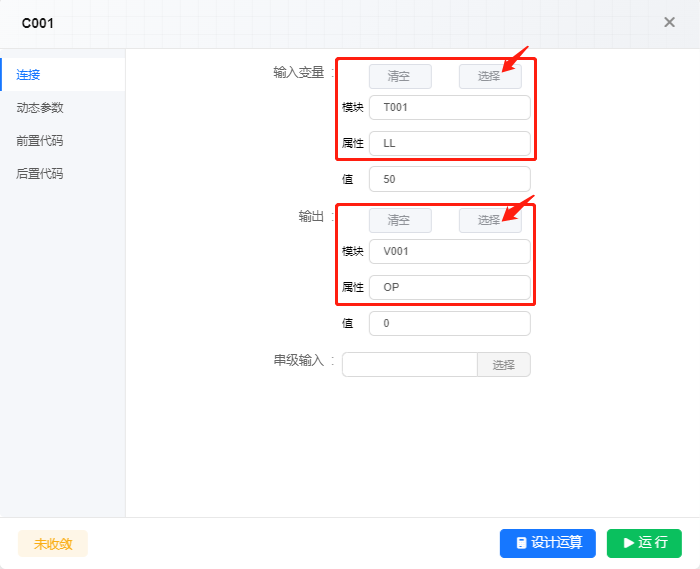Click the 未收敛 status label
This screenshot has height=569, width=700.
coord(53,544)
